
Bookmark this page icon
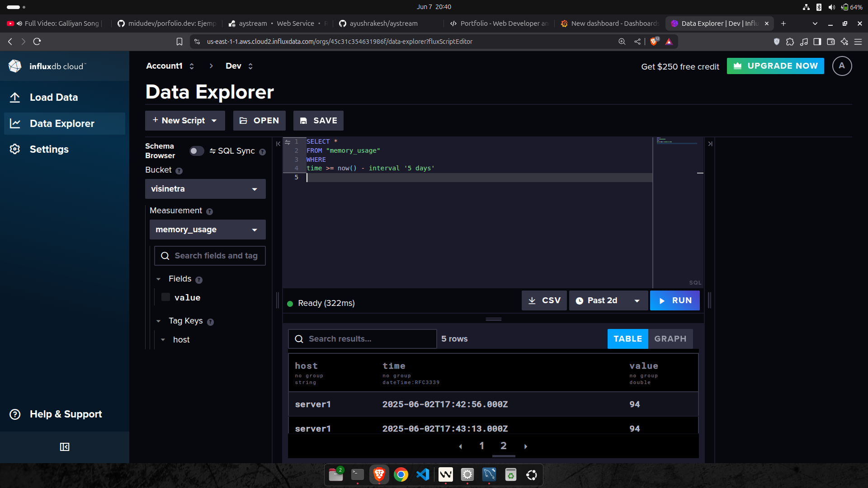[x=179, y=42]
